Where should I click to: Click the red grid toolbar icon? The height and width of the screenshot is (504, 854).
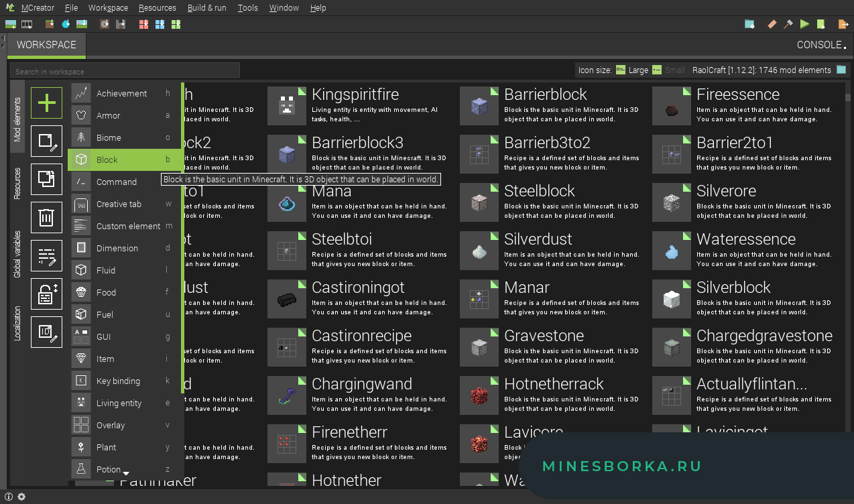(x=143, y=24)
